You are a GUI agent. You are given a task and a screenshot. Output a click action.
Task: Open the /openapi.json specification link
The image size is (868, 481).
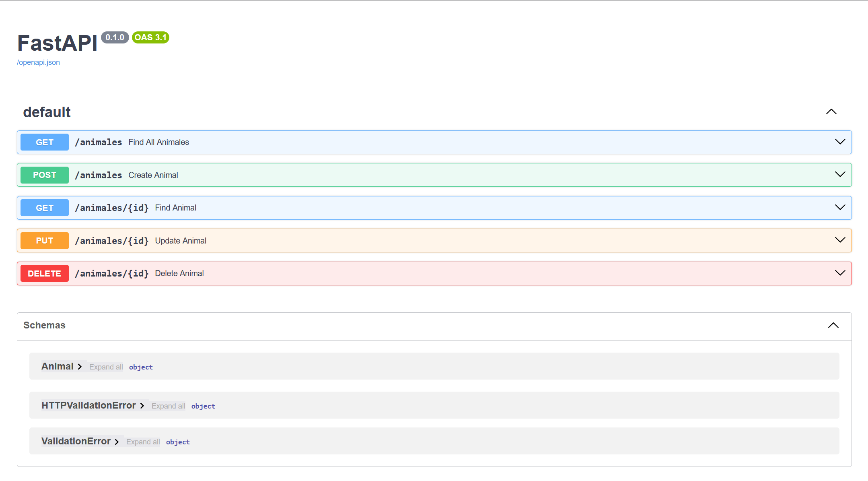[x=38, y=62]
